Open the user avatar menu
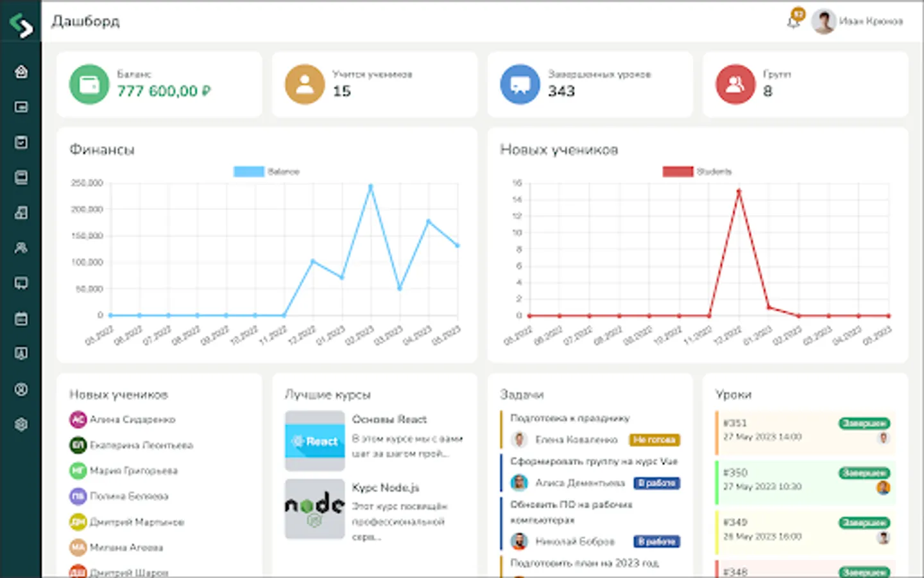 pyautogui.click(x=823, y=21)
